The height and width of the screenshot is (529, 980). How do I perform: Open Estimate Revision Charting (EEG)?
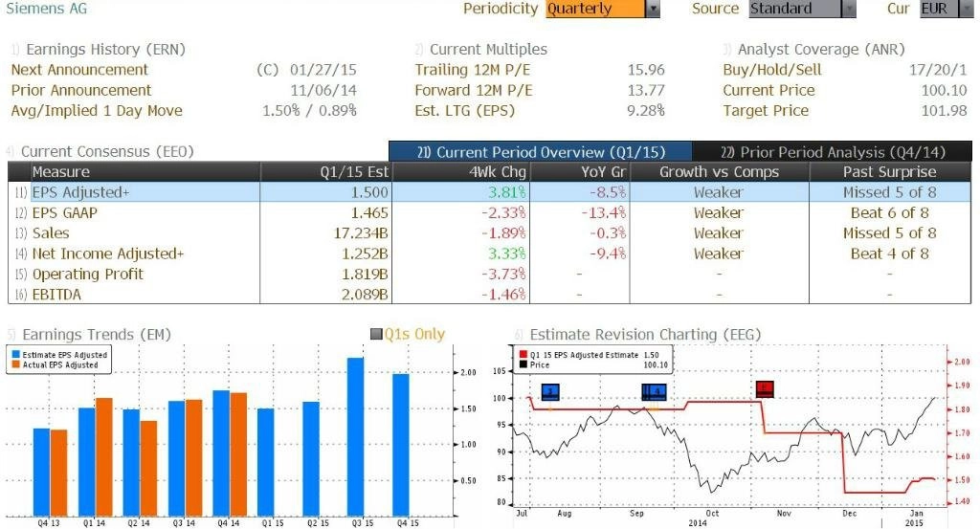[645, 335]
